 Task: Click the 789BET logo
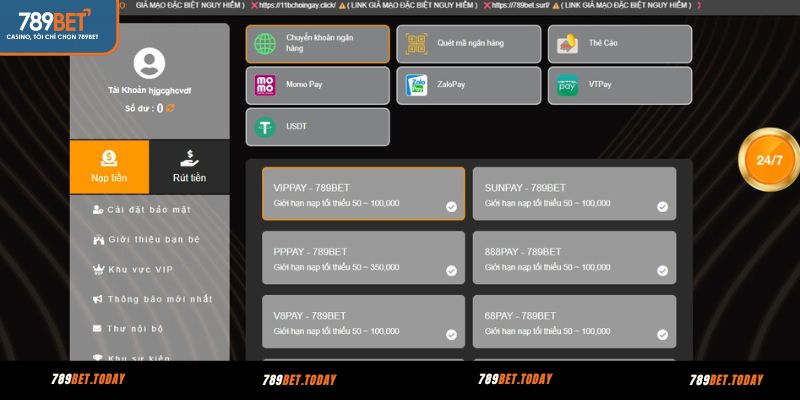[57, 24]
